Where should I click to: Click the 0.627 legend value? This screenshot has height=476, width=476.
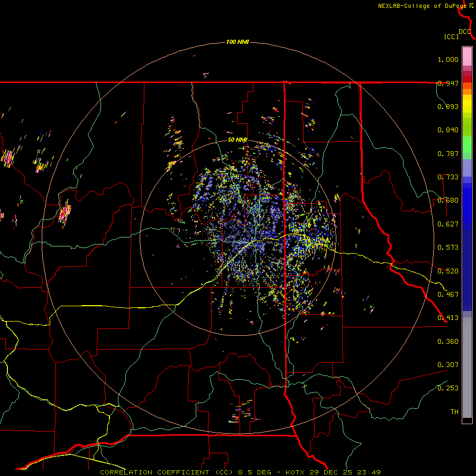click(448, 224)
